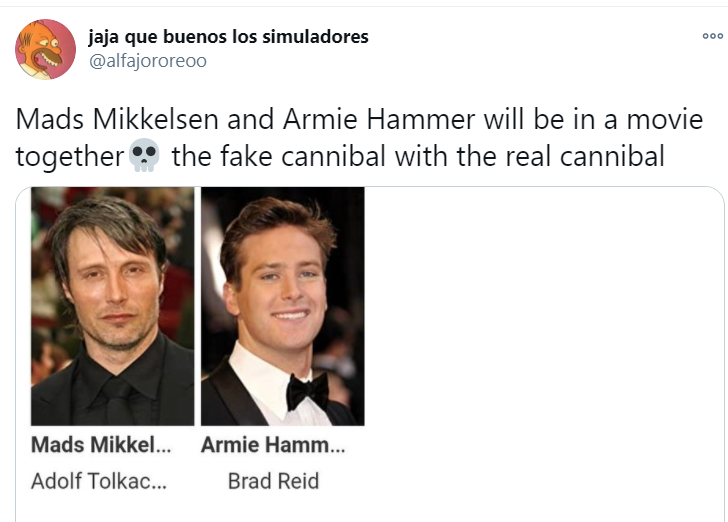Click the word 'together' before the skull emoji
This screenshot has height=522, width=728.
coord(70,157)
